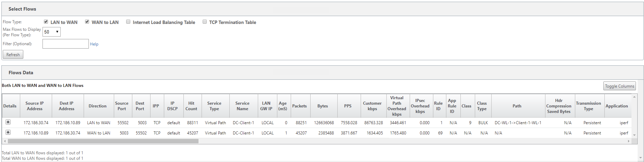Screen dimensions: 644x162
Task: Click the Toggle Columns button
Action: (619, 86)
